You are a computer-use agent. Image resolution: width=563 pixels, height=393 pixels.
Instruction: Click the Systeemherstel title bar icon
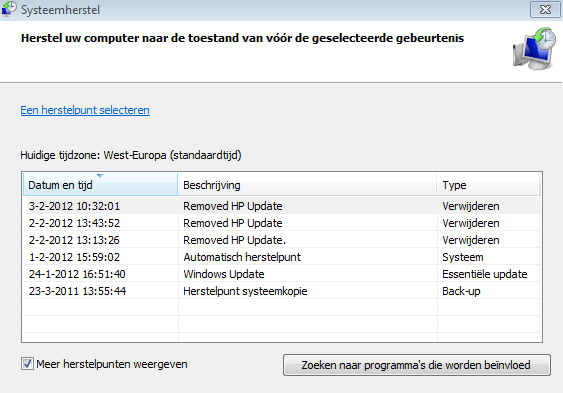(9, 9)
